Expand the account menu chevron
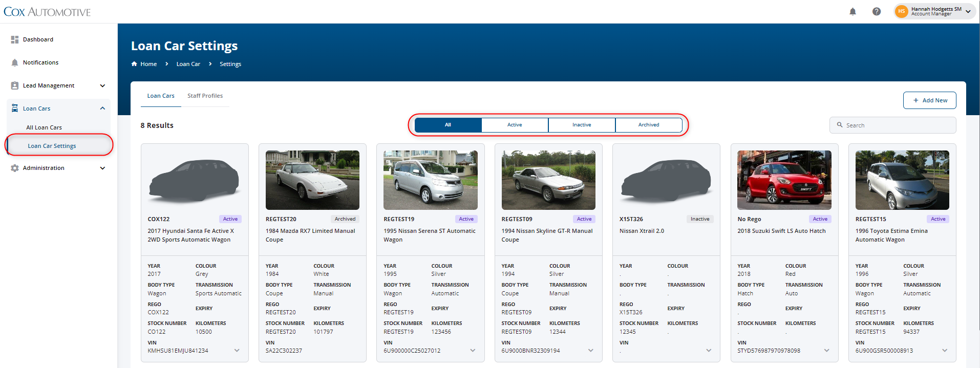This screenshot has width=980, height=368. (968, 11)
